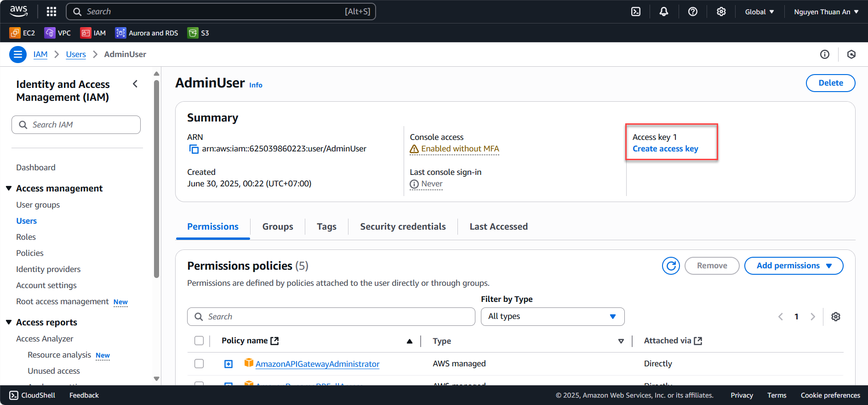This screenshot has height=405, width=868.
Task: Click the sidebar scroll up arrow
Action: pyautogui.click(x=157, y=74)
